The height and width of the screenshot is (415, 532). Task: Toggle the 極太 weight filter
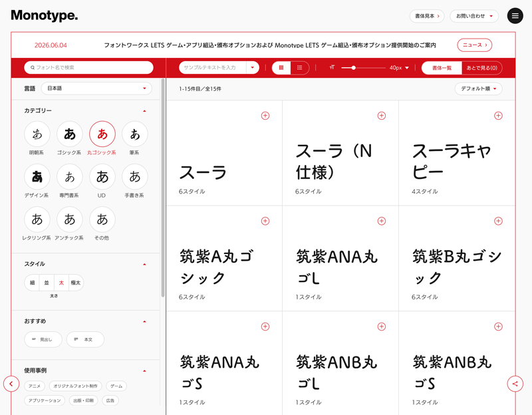click(x=76, y=283)
